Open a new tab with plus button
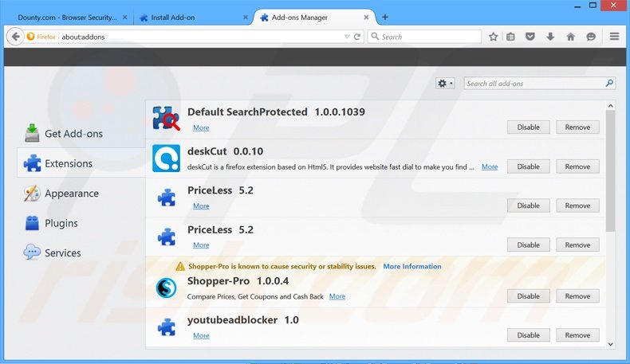The height and width of the screenshot is (364, 630). (x=385, y=17)
